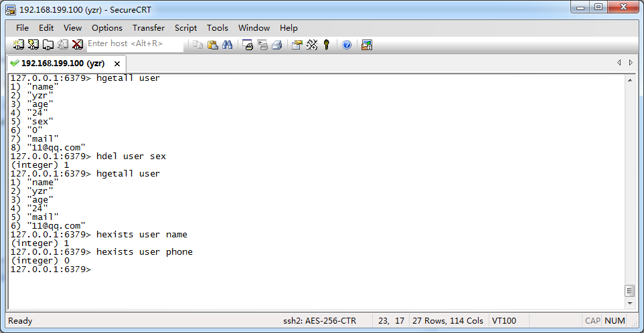Click the NUM indicator in status bar
This screenshot has height=333, width=644.
point(615,321)
